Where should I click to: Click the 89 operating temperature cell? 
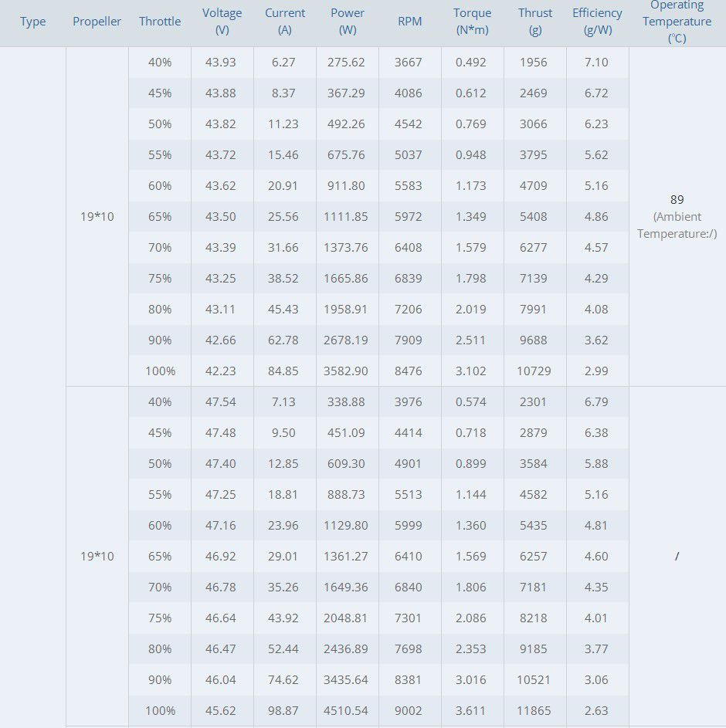coord(677,200)
